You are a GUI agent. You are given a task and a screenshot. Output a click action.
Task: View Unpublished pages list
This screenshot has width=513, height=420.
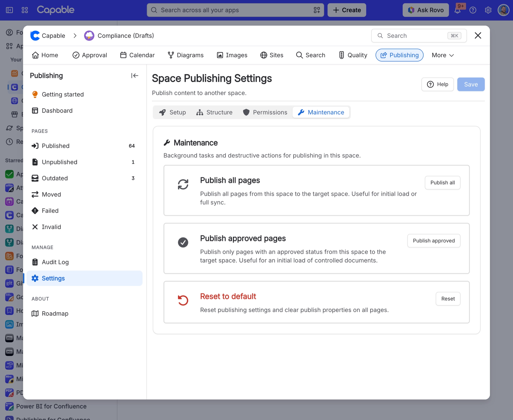pyautogui.click(x=84, y=162)
